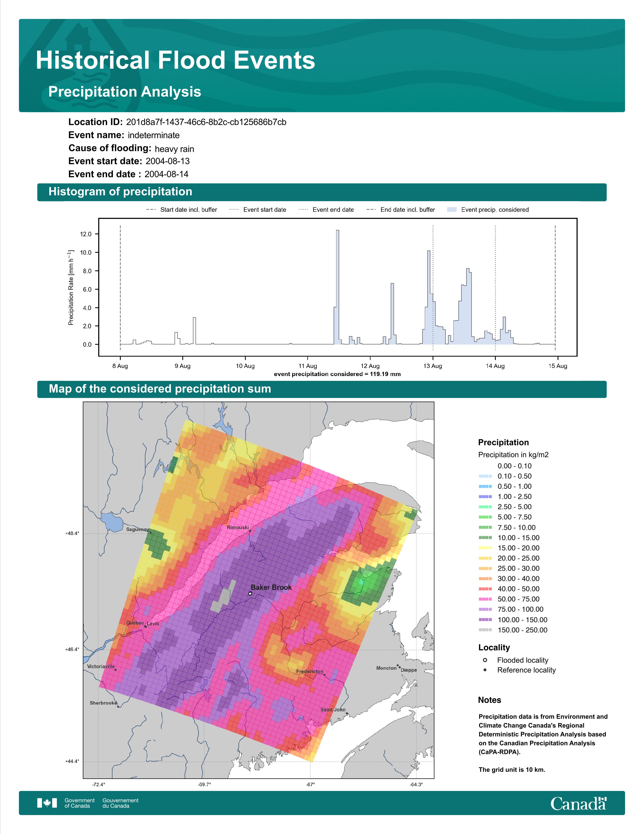This screenshot has height=834, width=644.
Task: Click the Sherbrooke label on the map
Action: coord(103,703)
